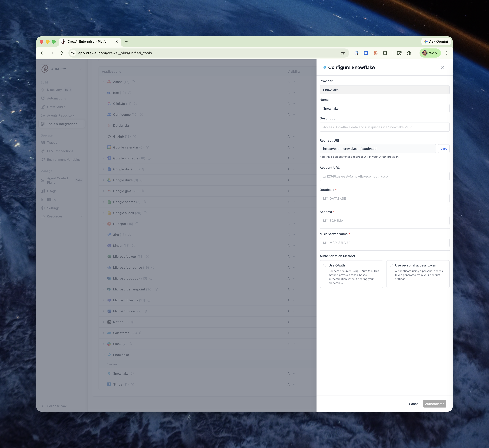The width and height of the screenshot is (489, 448).
Task: Click the info icon beside Snowflake server
Action: [x=132, y=374]
